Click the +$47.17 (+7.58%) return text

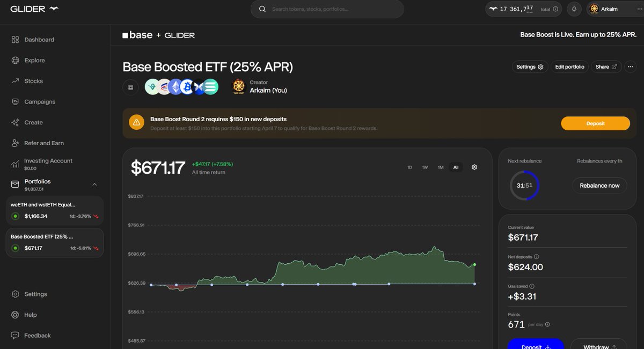(x=213, y=164)
